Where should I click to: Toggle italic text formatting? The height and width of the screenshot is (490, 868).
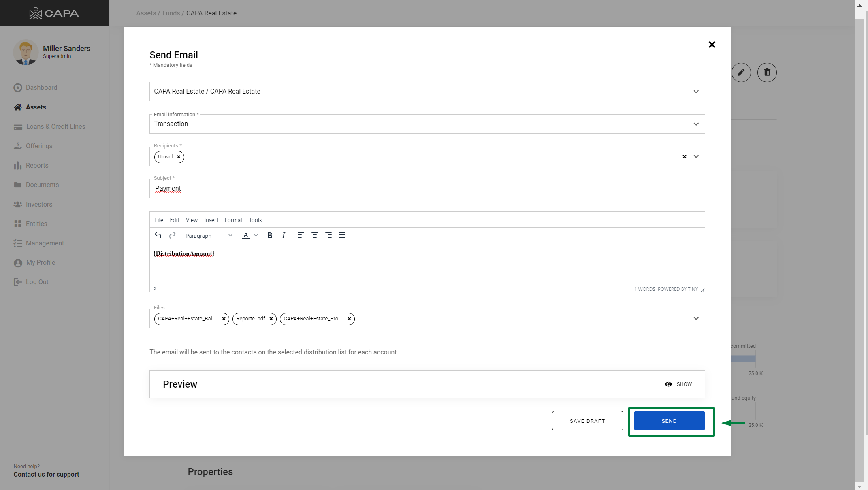coord(284,235)
